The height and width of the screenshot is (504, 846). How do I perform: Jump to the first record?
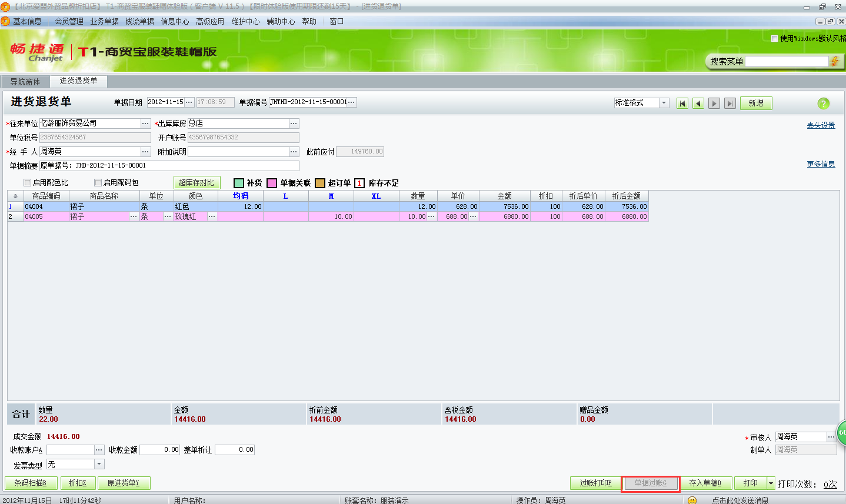(682, 104)
